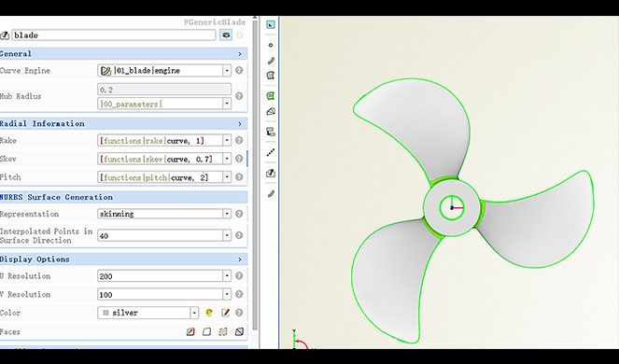Select the pointer selection tool in vertical toolbar
619x364 pixels.
(x=271, y=25)
